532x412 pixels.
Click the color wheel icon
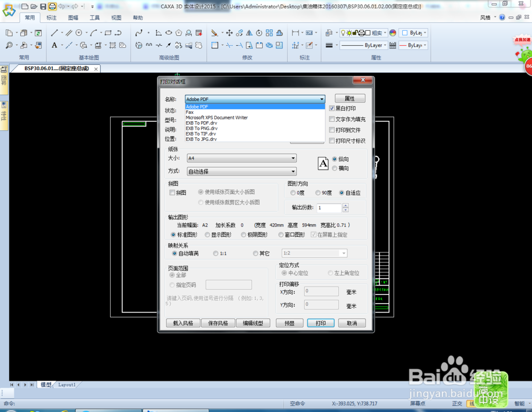[x=393, y=33]
